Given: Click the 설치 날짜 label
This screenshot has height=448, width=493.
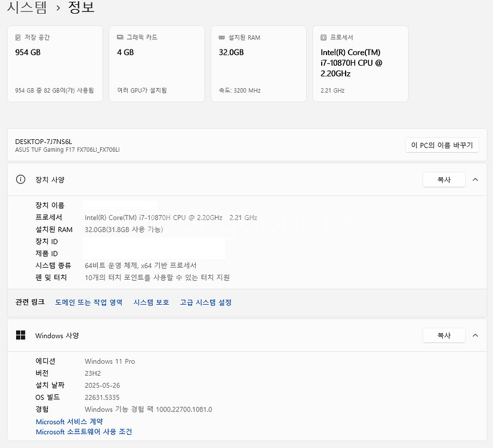Looking at the screenshot, I should 50,385.
